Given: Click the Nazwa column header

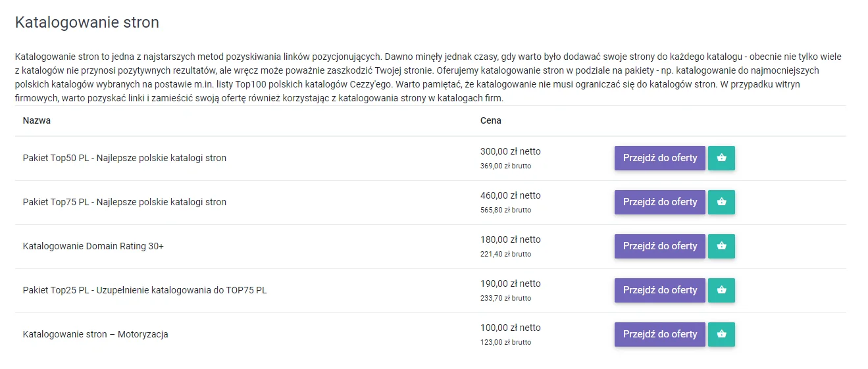Looking at the screenshot, I should pos(37,120).
